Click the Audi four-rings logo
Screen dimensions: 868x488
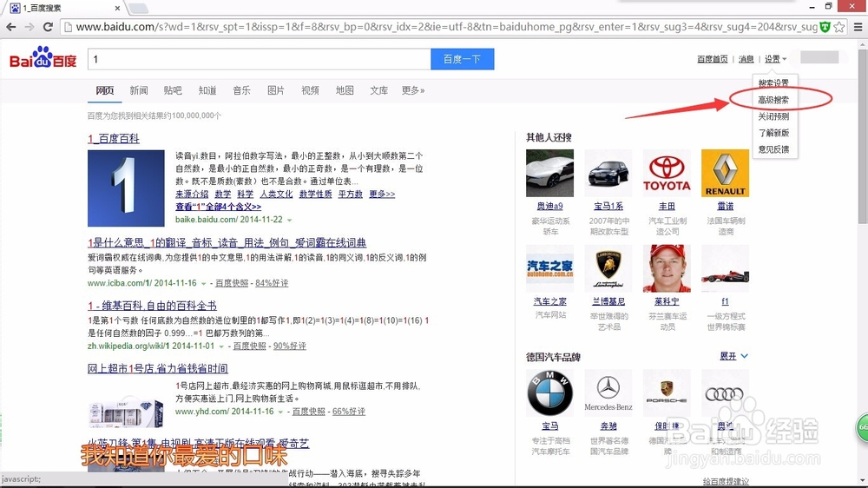[x=724, y=394]
